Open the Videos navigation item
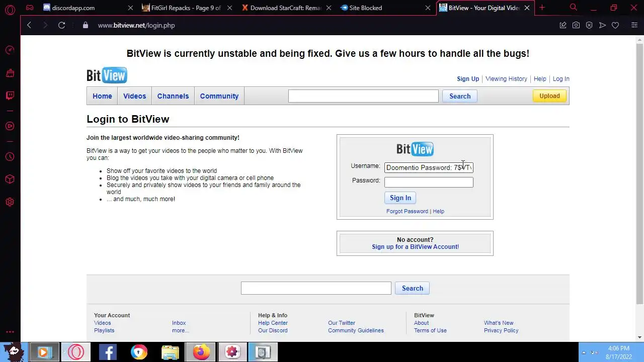The image size is (644, 362). [x=134, y=96]
